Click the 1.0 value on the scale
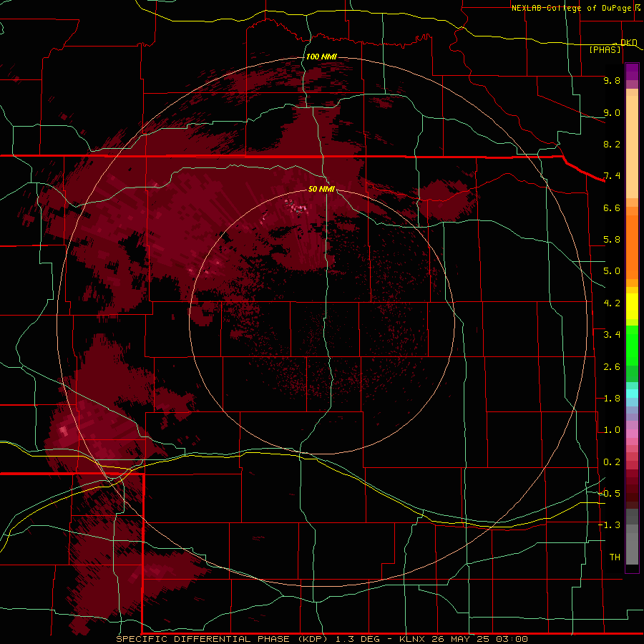644x644 pixels. 612,430
